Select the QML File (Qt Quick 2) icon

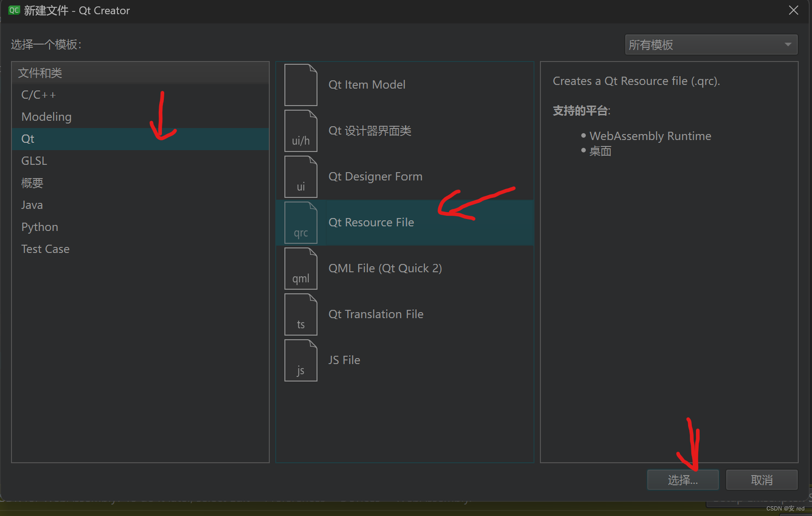pos(300,268)
